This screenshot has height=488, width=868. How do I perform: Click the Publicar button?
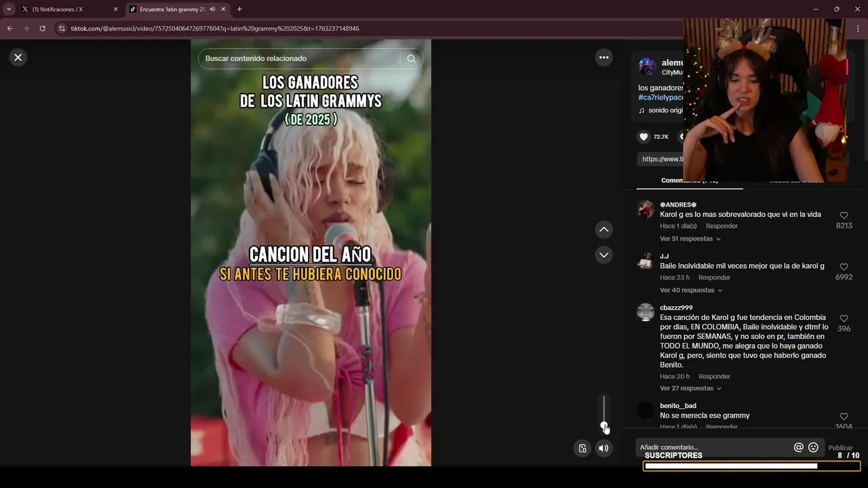(x=840, y=448)
